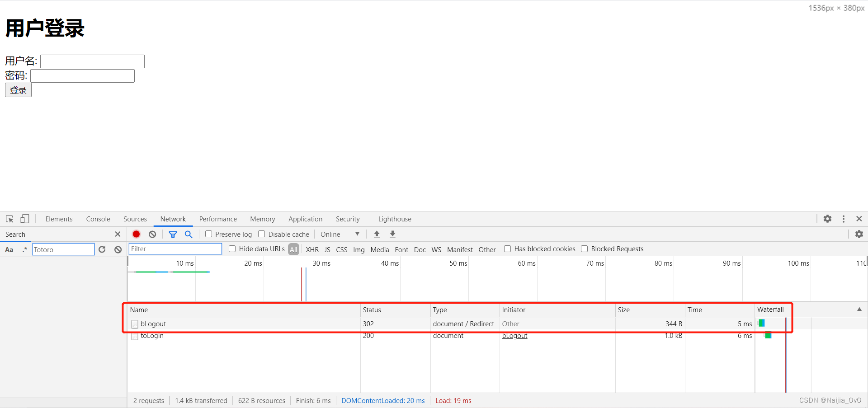Filter requests by Other
The image size is (868, 408).
[x=487, y=249]
